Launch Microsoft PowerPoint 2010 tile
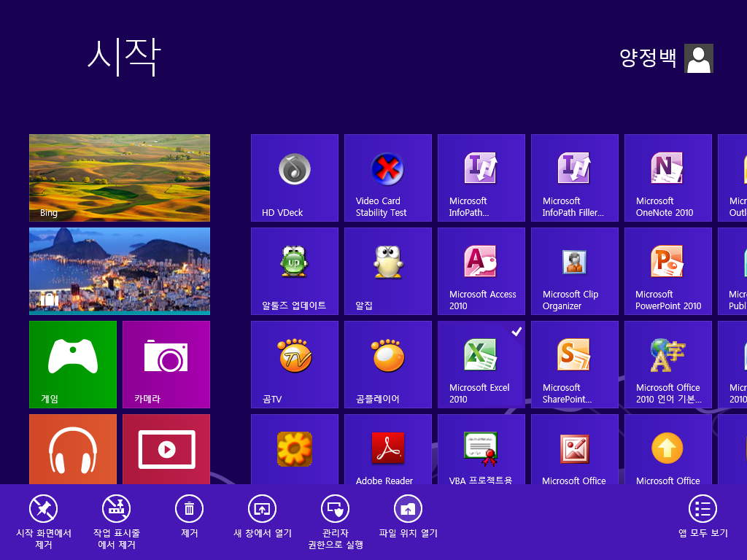 [668, 271]
